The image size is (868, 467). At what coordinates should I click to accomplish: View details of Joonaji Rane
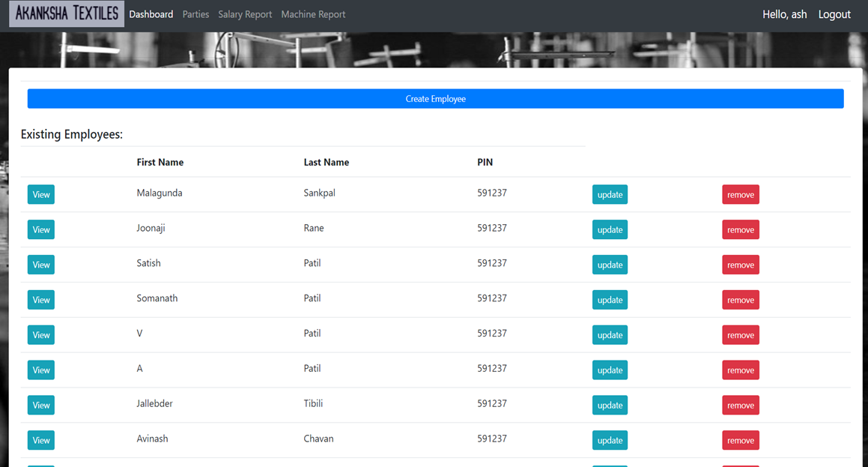pyautogui.click(x=40, y=229)
